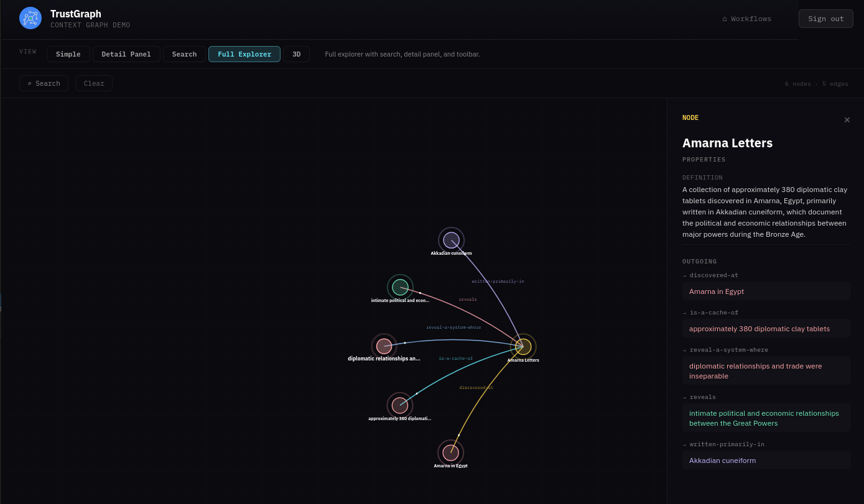This screenshot has height=504, width=864.
Task: Switch to the Search view tab
Action: click(x=184, y=54)
